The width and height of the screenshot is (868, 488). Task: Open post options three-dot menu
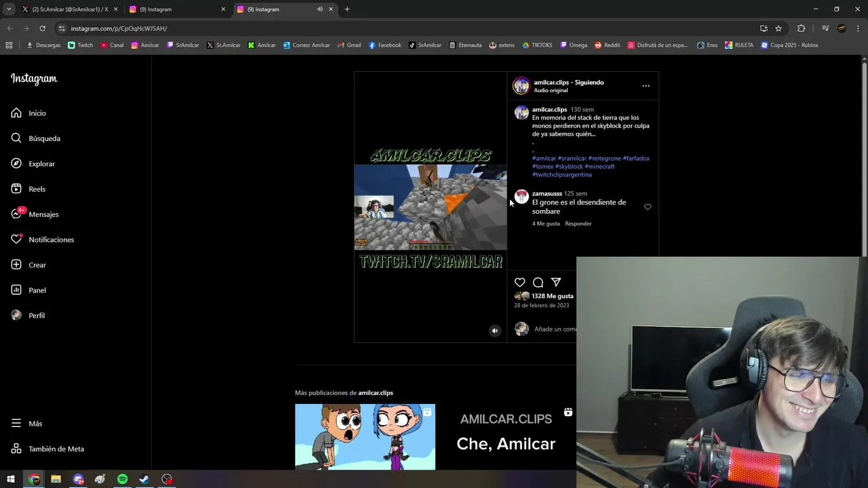pyautogui.click(x=646, y=85)
